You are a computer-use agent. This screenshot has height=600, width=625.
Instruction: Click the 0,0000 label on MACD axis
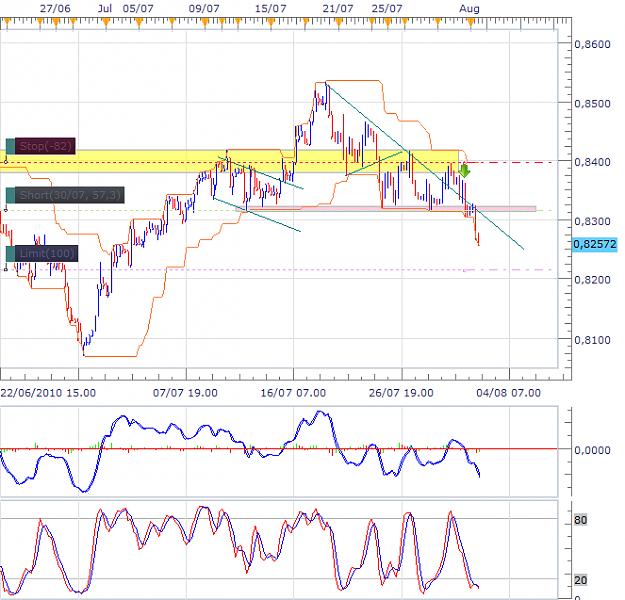(x=592, y=450)
